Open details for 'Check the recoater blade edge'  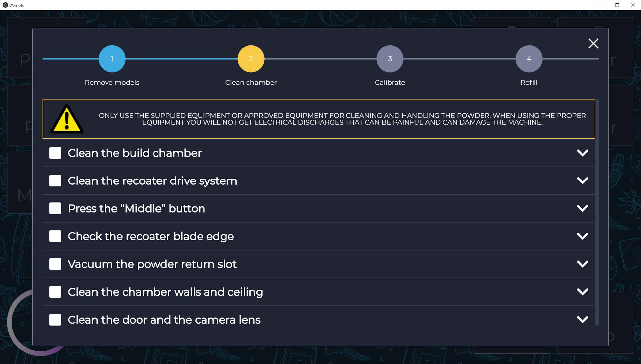[583, 236]
